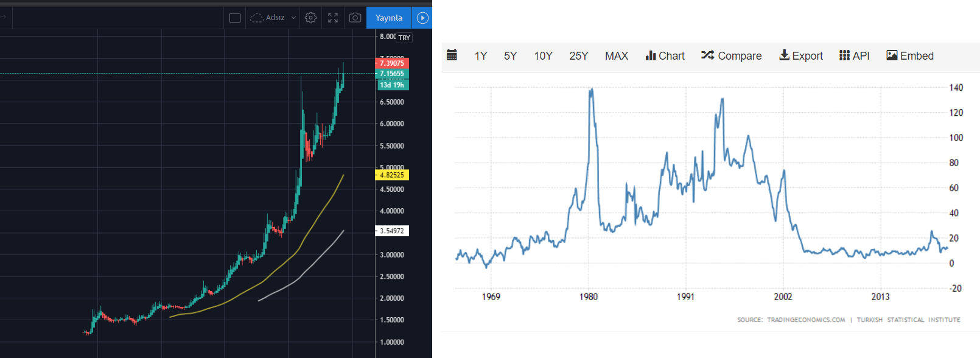
Task: Click the red 7.39075 price label
Action: pyautogui.click(x=392, y=63)
